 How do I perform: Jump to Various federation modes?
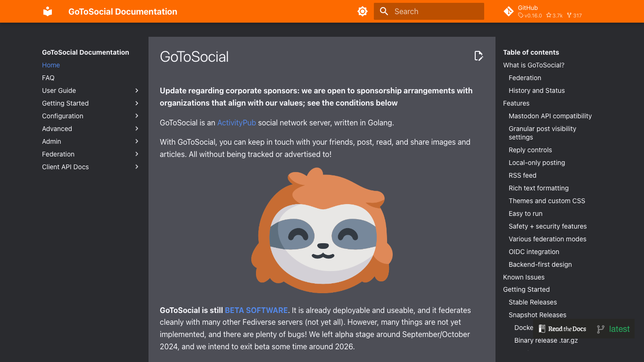(x=547, y=239)
